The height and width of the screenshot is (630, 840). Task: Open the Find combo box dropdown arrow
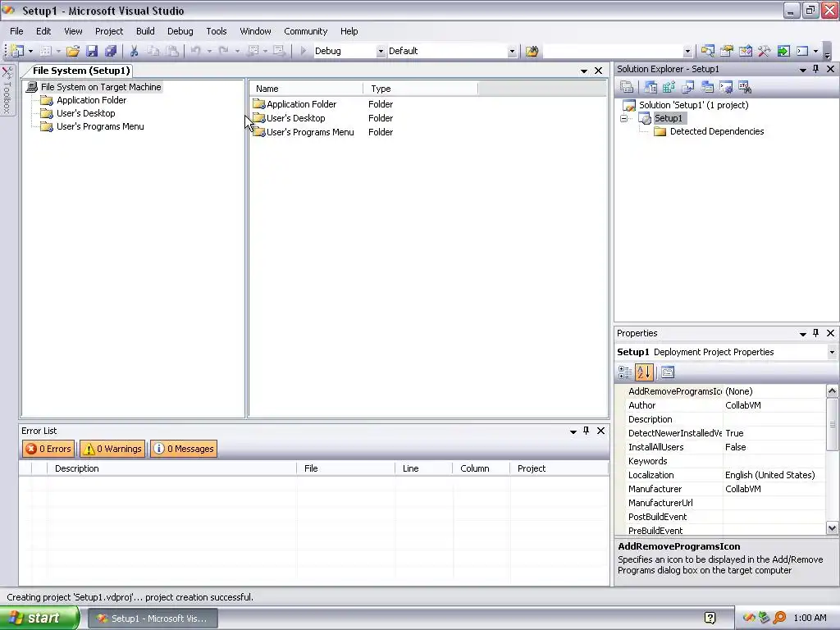(687, 52)
